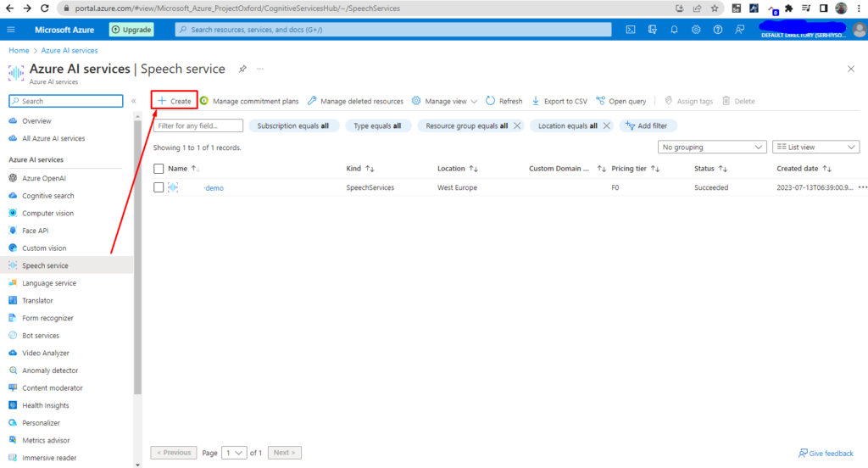Screen dimensions: 868x468
Task: Open the Directories and subscriptions filter icon
Action: click(652, 30)
